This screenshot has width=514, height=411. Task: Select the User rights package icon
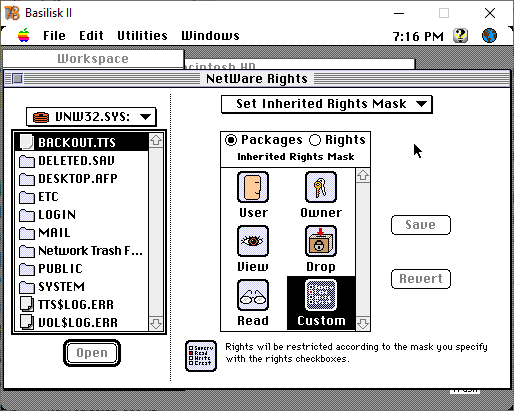pos(253,187)
